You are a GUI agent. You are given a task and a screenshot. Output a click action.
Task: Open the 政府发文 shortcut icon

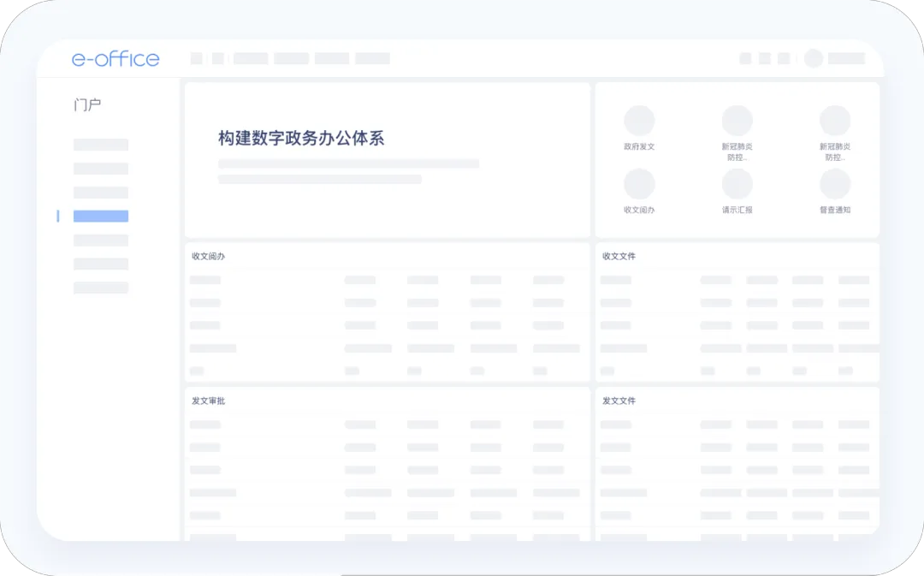(639, 121)
